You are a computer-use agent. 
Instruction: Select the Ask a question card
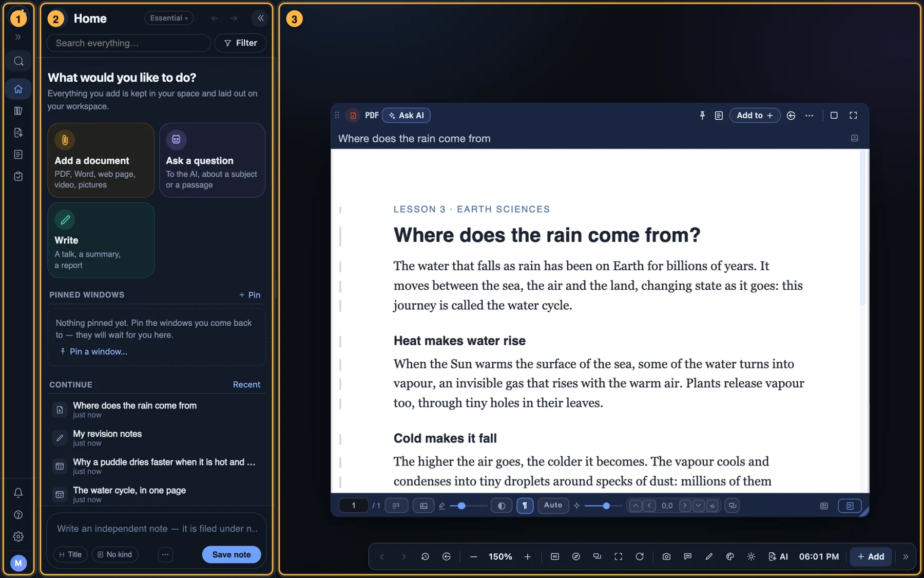(212, 160)
